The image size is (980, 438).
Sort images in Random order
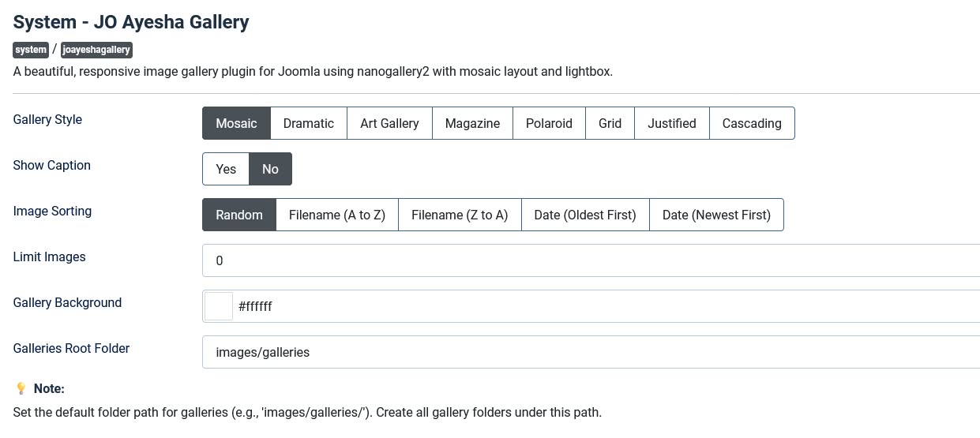[239, 215]
